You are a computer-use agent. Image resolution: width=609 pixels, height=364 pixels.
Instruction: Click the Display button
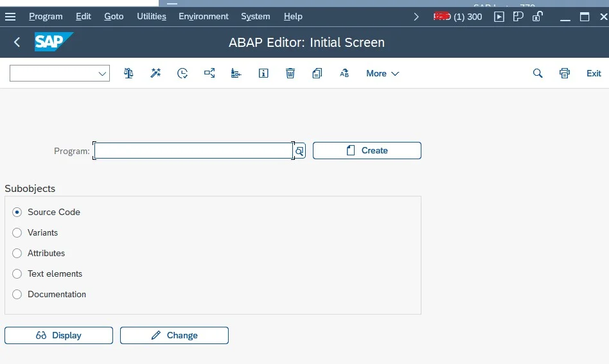point(58,335)
